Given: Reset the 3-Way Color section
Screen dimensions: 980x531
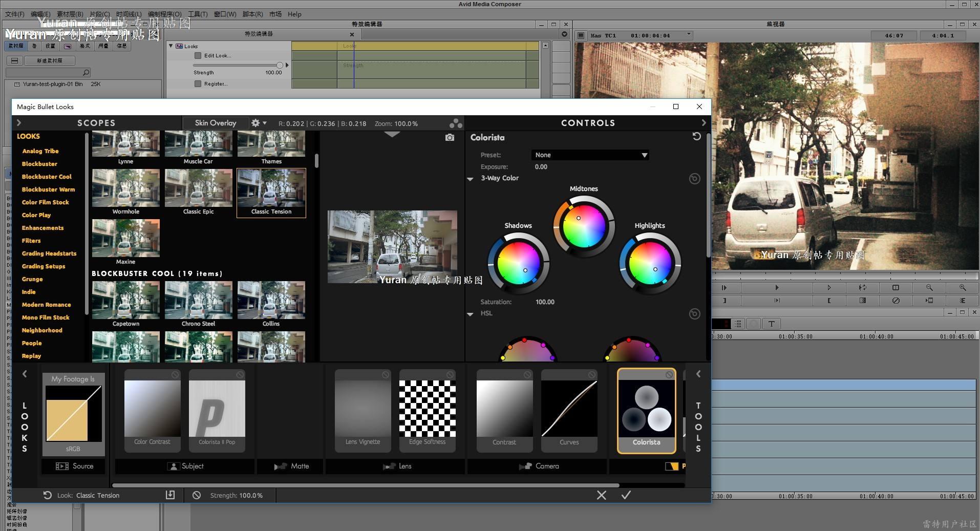Looking at the screenshot, I should tap(694, 179).
